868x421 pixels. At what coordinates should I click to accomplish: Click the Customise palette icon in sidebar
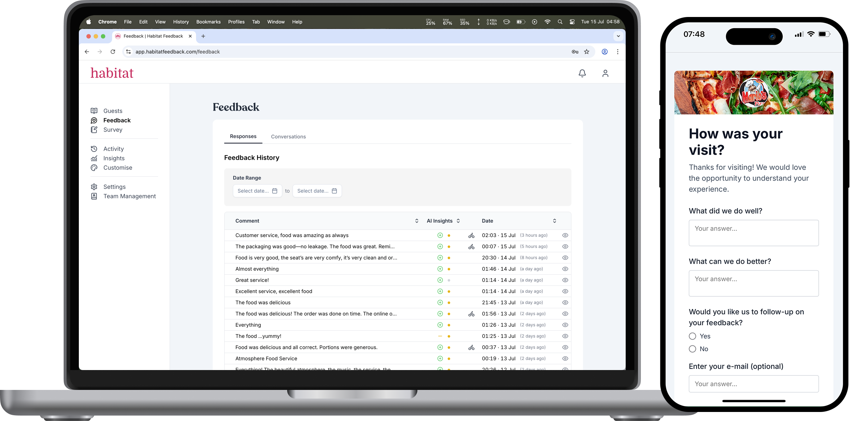(x=94, y=168)
